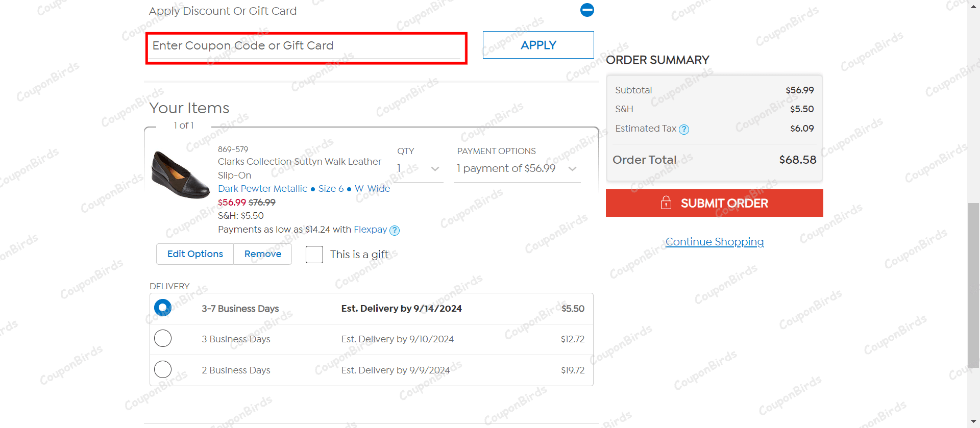This screenshot has width=980, height=428.
Task: Remove the item from the order
Action: pyautogui.click(x=262, y=254)
